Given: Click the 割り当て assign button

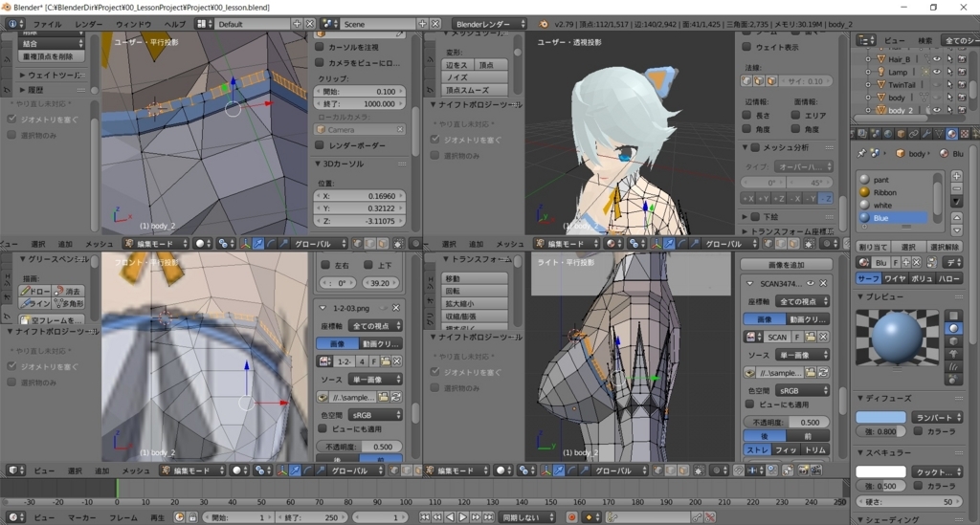Looking at the screenshot, I should point(873,247).
